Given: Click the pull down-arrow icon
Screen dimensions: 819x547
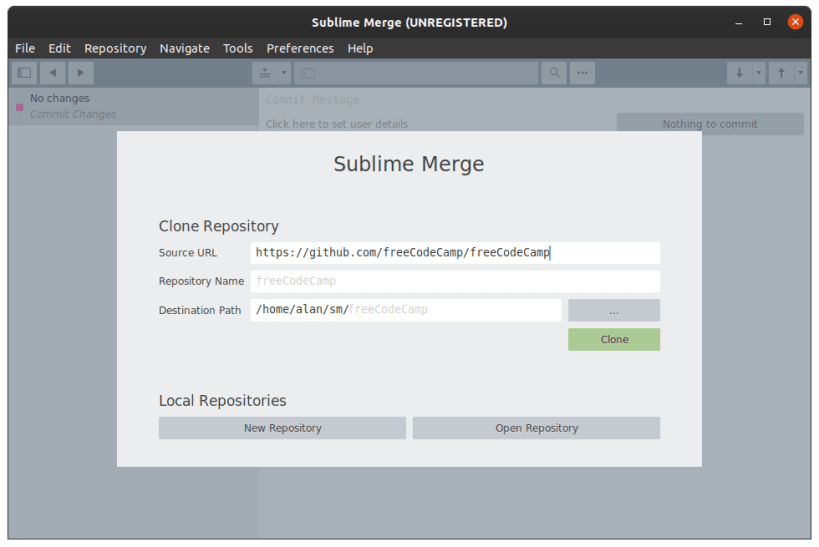Looking at the screenshot, I should click(739, 73).
